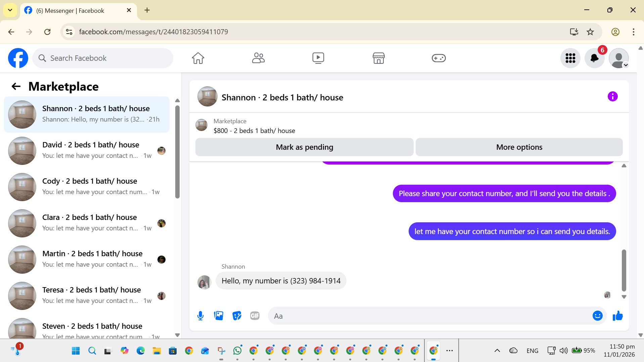The image size is (644, 362).
Task: Select the Messenger Facebook browser tab
Action: tap(78, 11)
